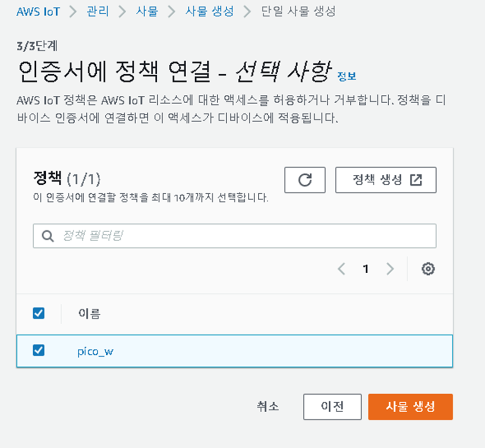Go to next page arrow in pagination
The width and height of the screenshot is (485, 448).
click(x=390, y=268)
